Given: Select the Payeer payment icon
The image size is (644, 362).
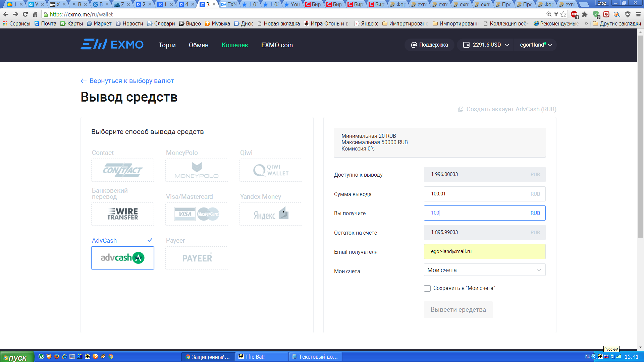Looking at the screenshot, I should coord(197,258).
